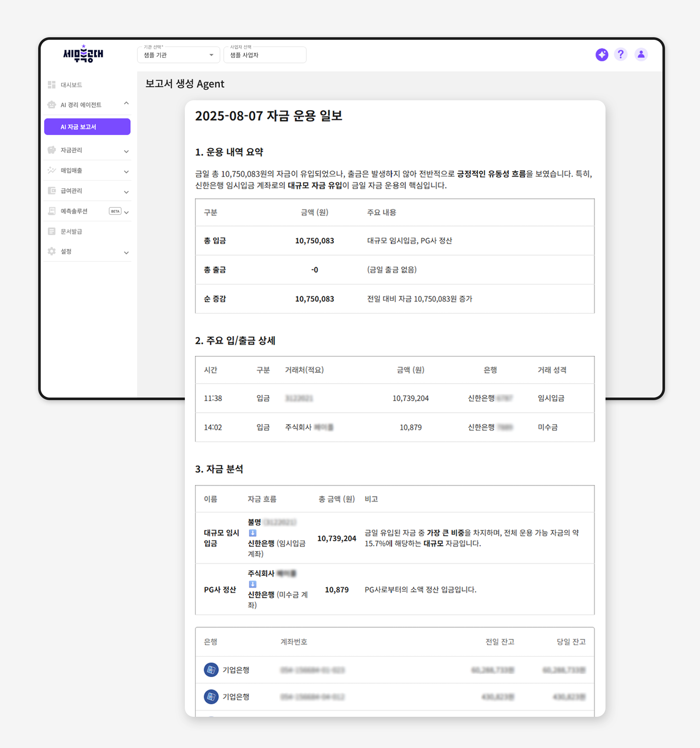Screen dimensions: 700x748
Task: Click the 임시입금 transaction type cell
Action: pyautogui.click(x=551, y=398)
